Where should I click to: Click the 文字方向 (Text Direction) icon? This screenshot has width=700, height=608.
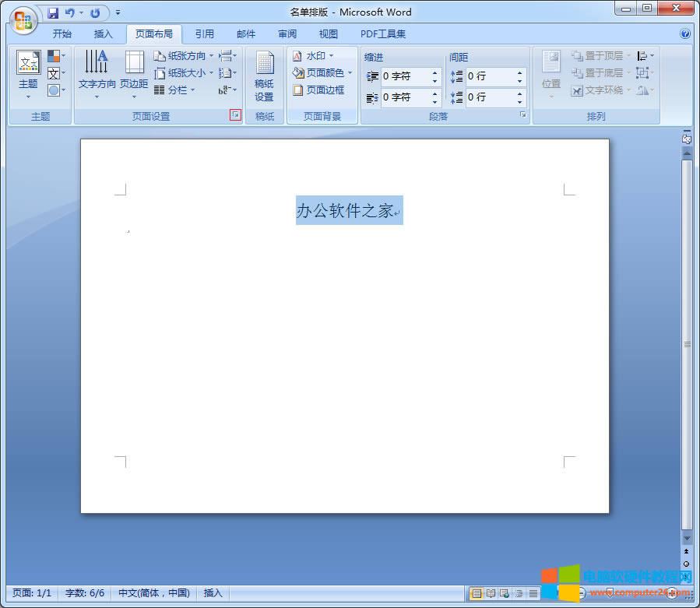point(97,74)
